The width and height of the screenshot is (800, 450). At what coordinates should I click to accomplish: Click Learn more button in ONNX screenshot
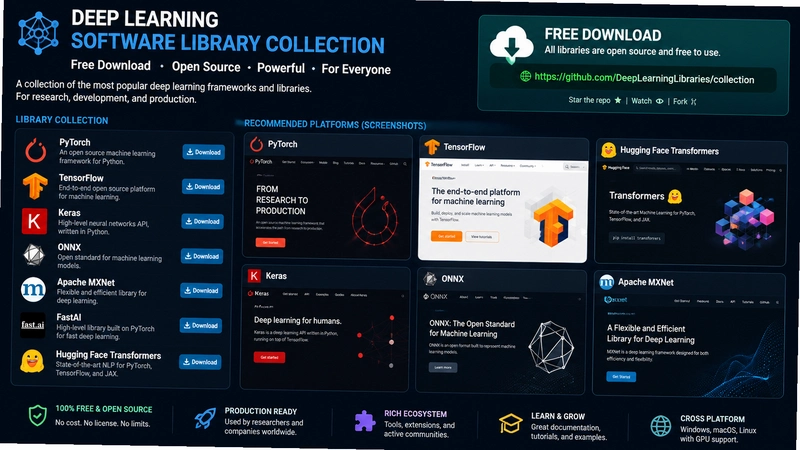pyautogui.click(x=443, y=367)
